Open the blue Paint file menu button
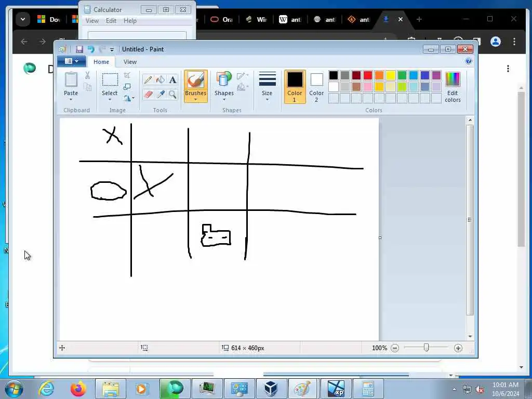 click(x=71, y=61)
